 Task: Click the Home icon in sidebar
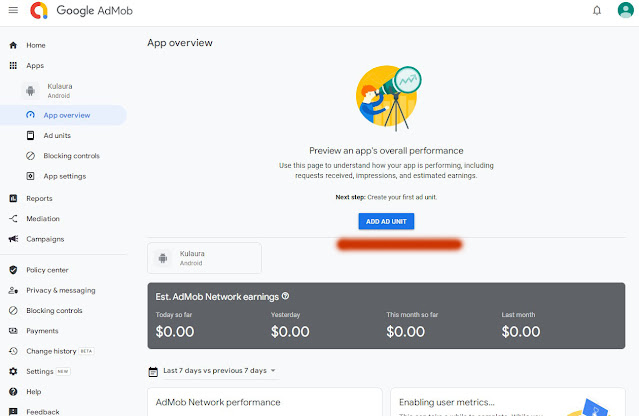(13, 45)
